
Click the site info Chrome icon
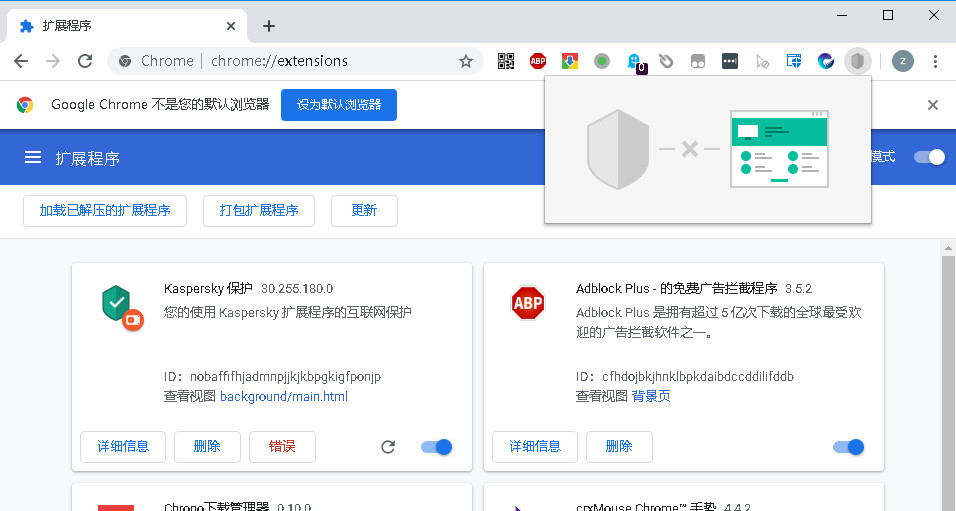click(125, 61)
